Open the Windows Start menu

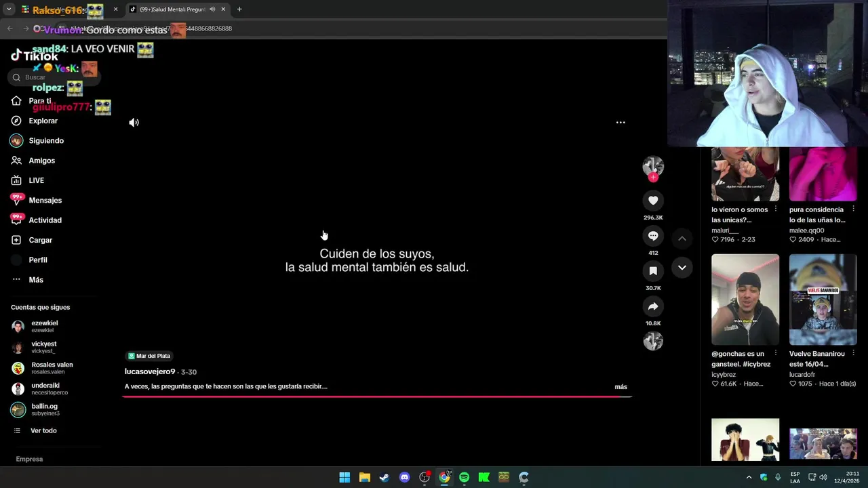344,477
